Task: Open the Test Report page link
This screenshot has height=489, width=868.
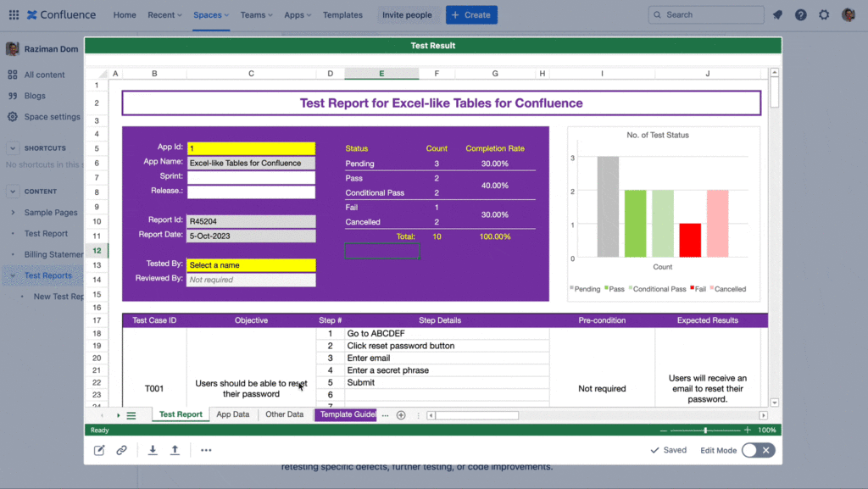Action: [46, 233]
